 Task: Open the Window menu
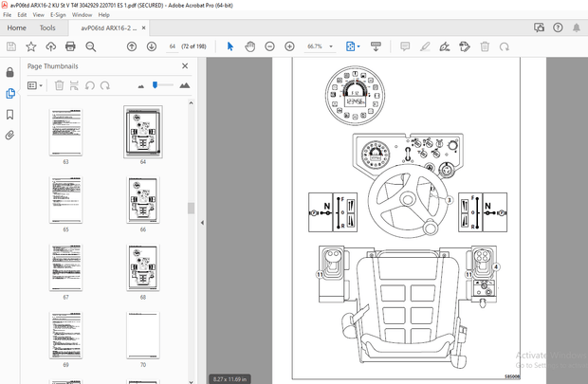click(82, 15)
